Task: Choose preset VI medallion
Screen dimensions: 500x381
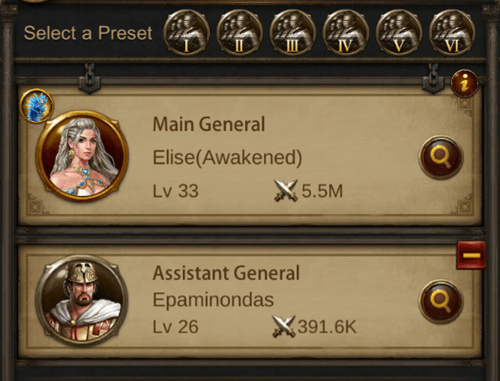Action: (452, 32)
